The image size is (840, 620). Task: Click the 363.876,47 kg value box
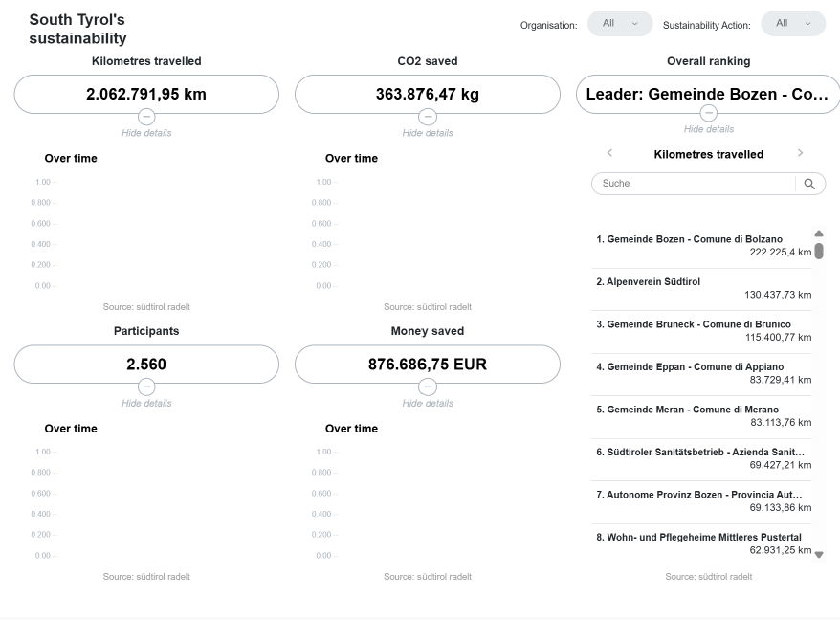coord(428,95)
